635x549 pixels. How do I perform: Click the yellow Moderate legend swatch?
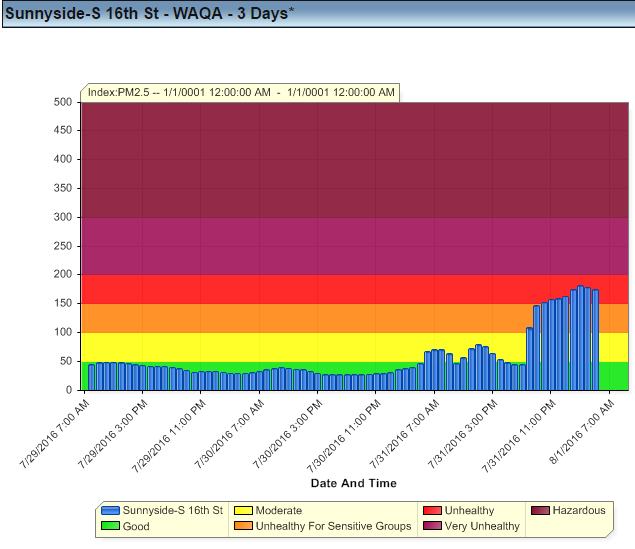[x=243, y=510]
